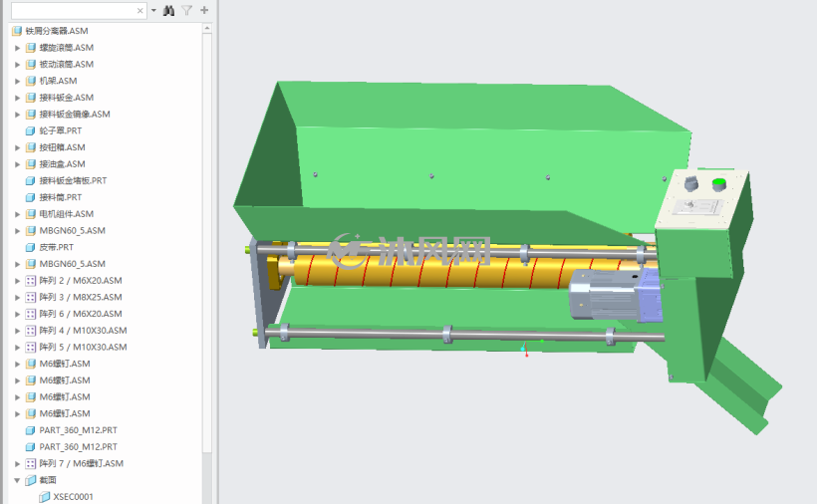Screen dimensions: 817x504
Task: Expand the 接料钣金.ASM node
Action: tap(17, 98)
